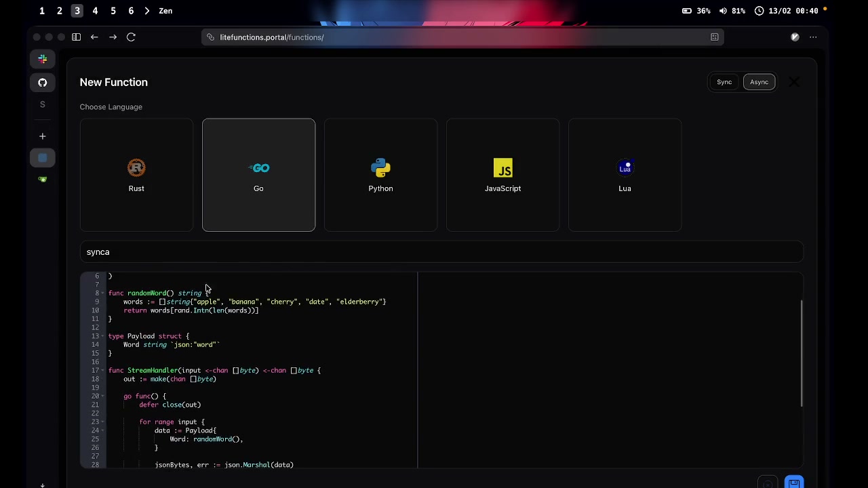Choose Python as the language
Image resolution: width=868 pixels, height=488 pixels.
380,175
